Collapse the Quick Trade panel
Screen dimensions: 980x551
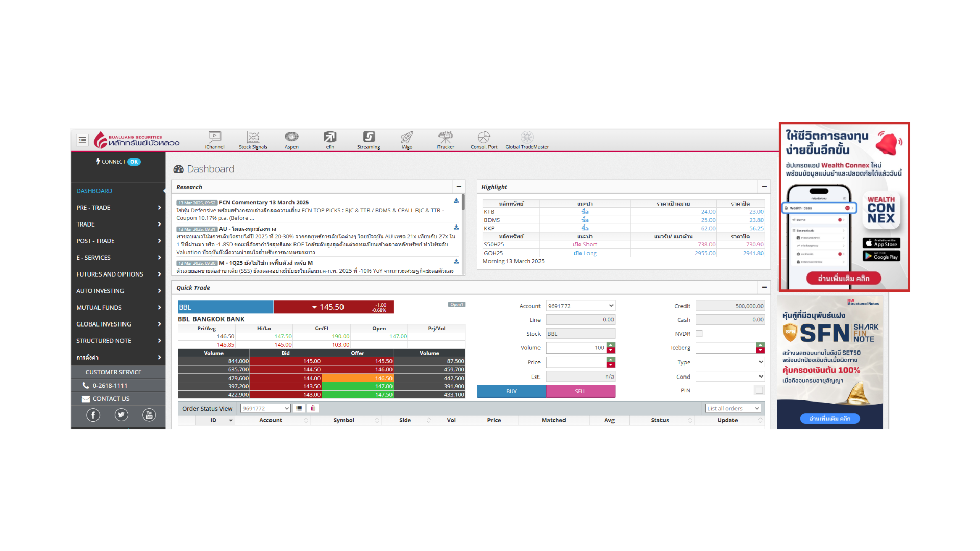764,287
